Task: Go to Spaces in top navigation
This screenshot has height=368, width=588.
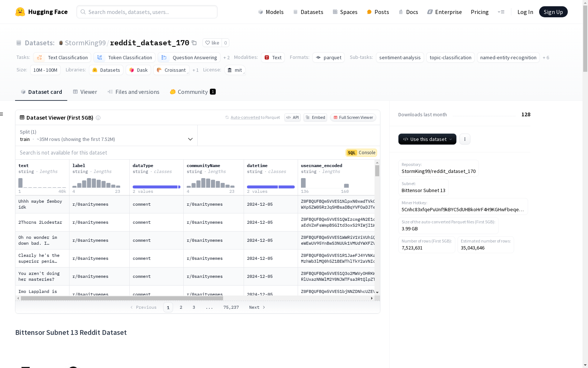Action: [345, 12]
